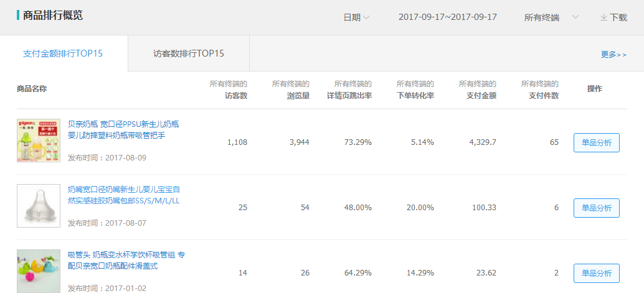
Task: Open the 吸管头 奶瓶变水杯 product link
Action: (126, 261)
